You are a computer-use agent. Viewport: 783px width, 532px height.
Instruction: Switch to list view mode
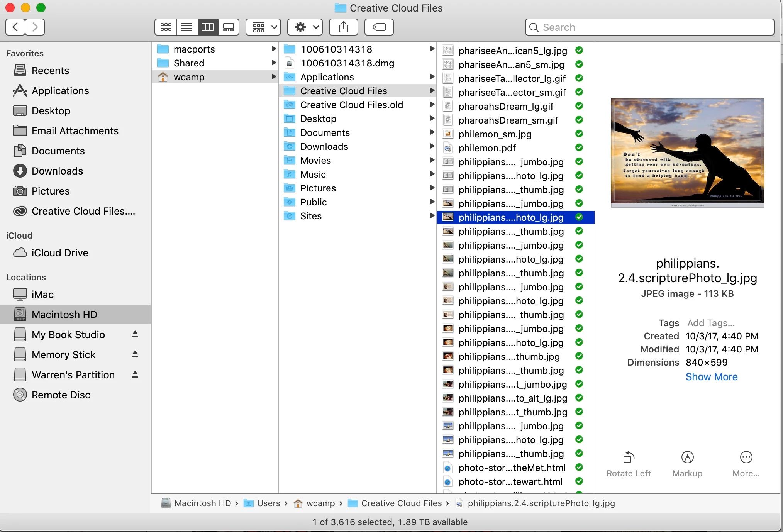click(187, 27)
